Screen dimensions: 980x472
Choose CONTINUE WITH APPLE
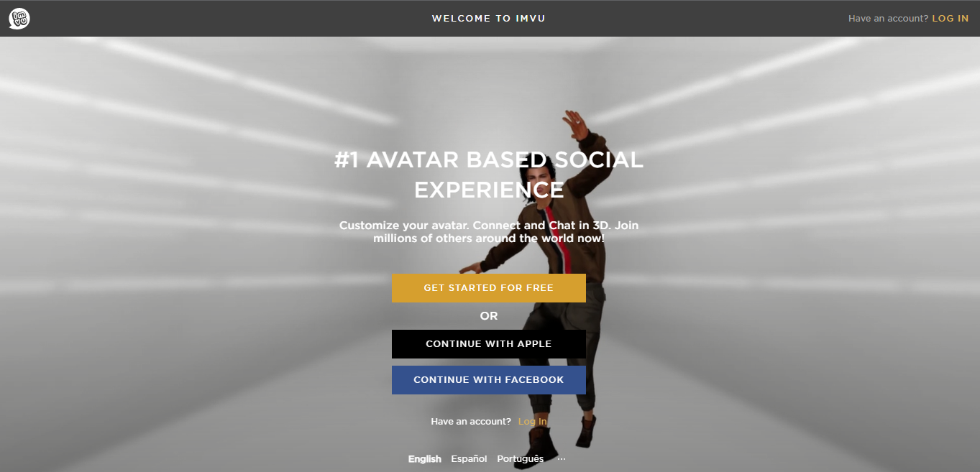click(489, 344)
